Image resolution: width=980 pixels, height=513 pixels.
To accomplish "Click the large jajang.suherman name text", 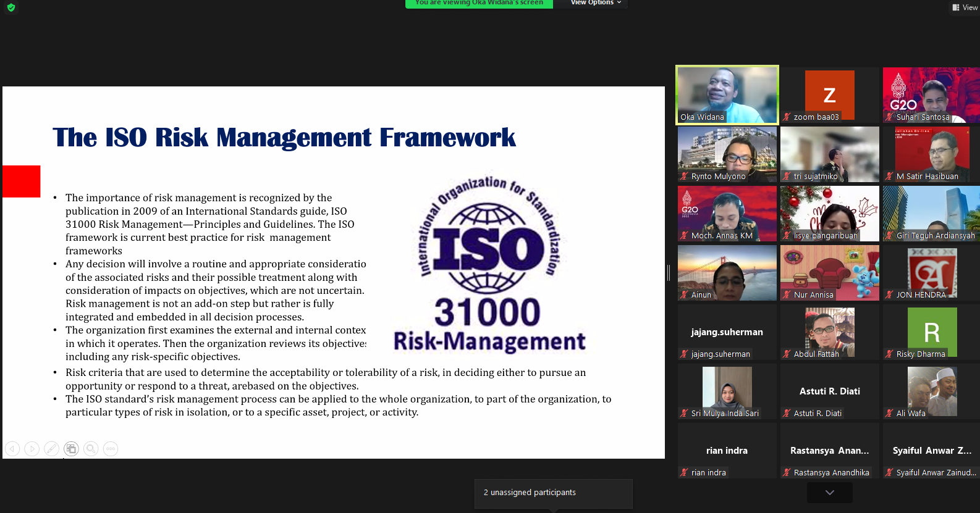I will click(727, 332).
